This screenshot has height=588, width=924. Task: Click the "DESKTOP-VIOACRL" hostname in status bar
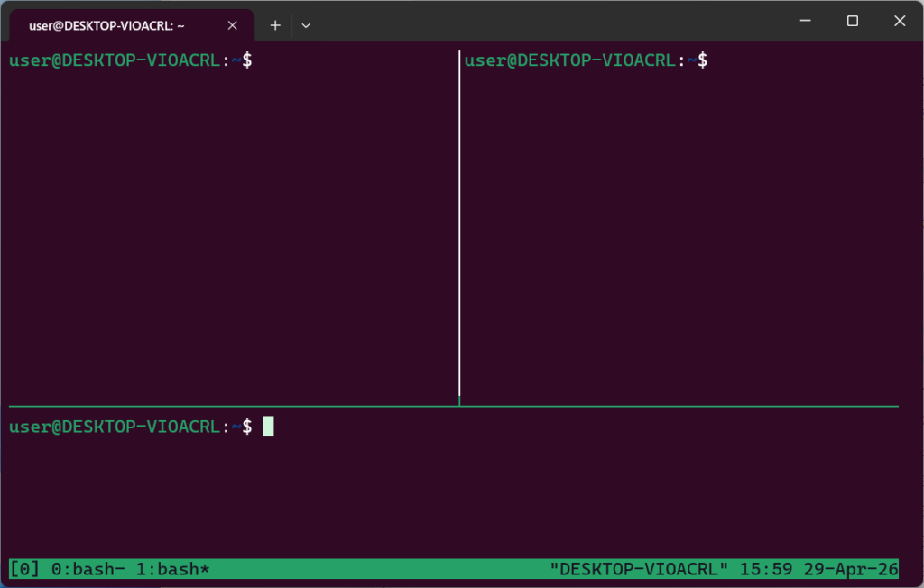[x=639, y=569]
